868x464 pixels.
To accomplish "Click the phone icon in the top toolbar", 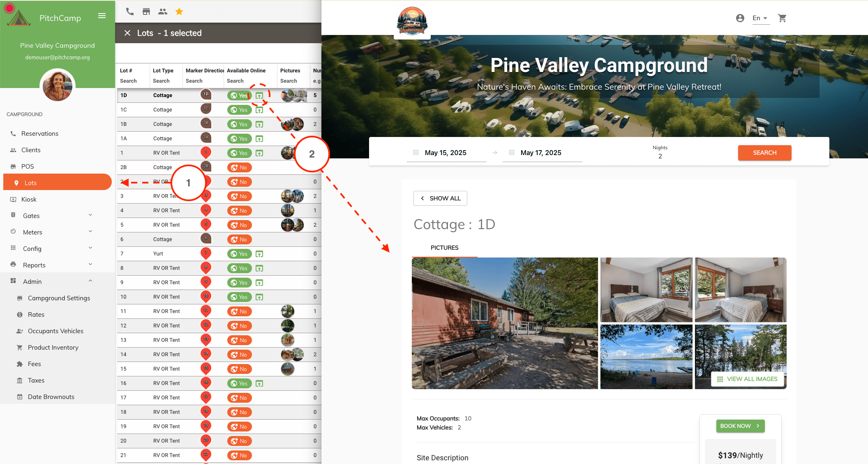I will pos(130,12).
